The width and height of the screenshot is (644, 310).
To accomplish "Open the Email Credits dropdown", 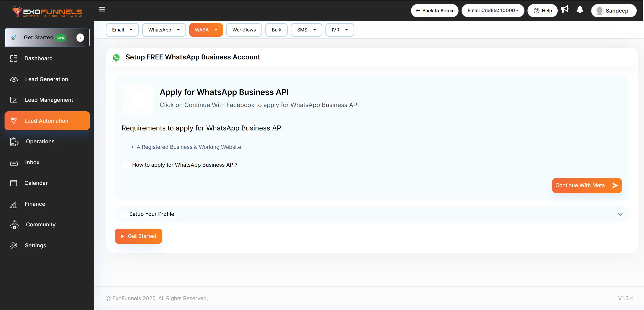I will click(493, 11).
